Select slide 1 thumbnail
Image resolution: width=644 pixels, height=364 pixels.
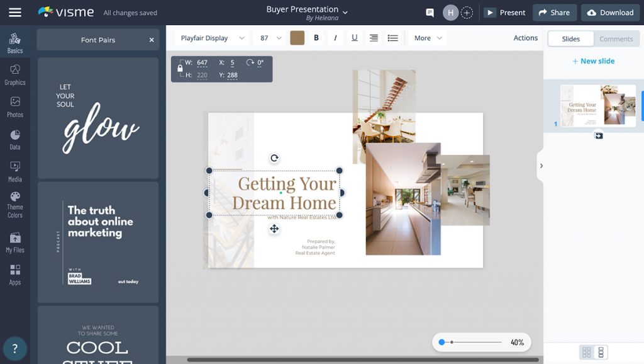click(597, 106)
